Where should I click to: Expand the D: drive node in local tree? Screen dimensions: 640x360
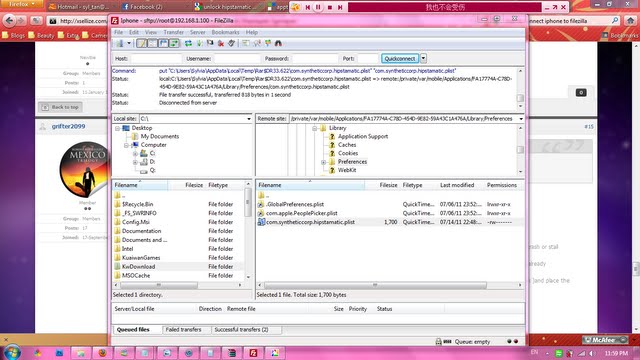pos(135,162)
